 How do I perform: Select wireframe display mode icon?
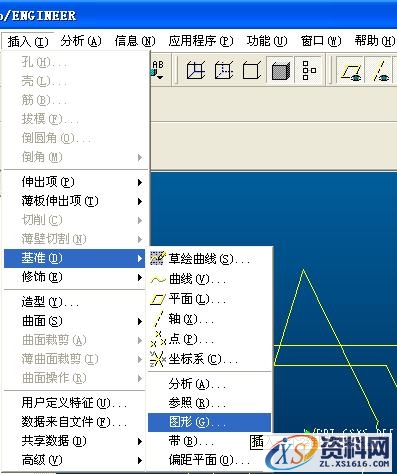tap(195, 70)
